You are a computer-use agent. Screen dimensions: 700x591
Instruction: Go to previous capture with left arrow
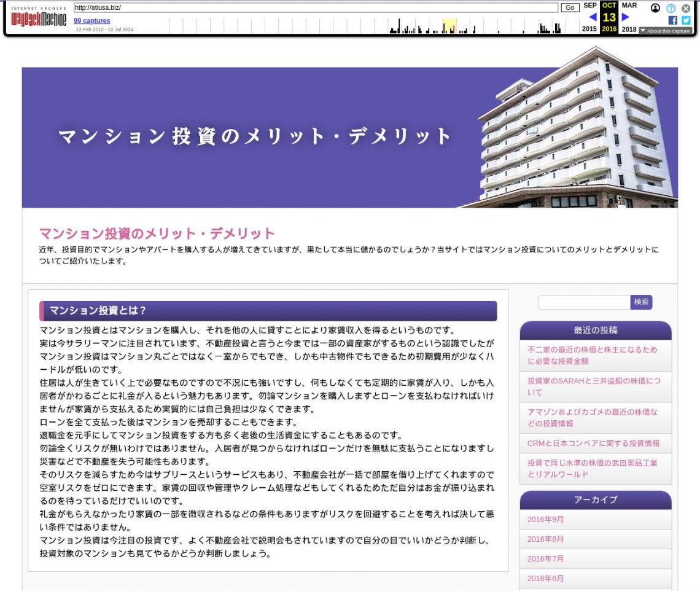click(593, 17)
